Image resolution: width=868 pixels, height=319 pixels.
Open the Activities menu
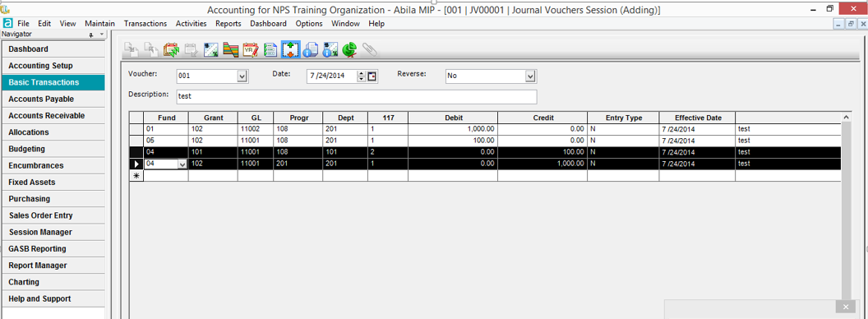191,23
